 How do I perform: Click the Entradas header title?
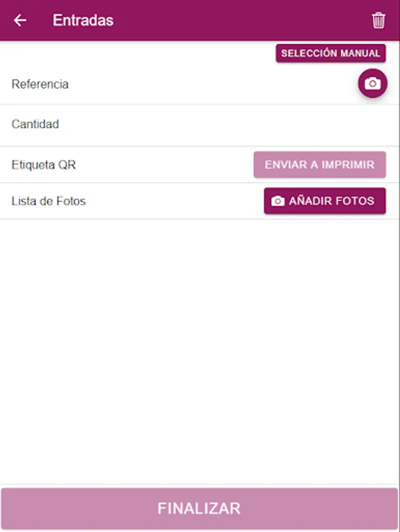coord(83,20)
